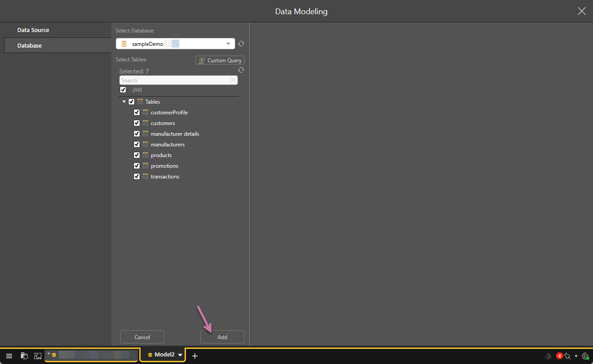
Task: Select the Database section in sidebar
Action: (30, 45)
